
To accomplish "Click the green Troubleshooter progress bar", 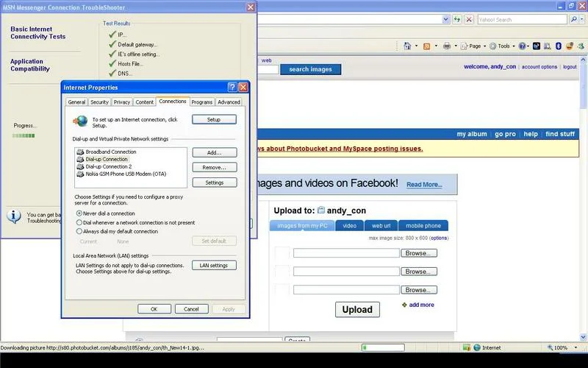I will 24,135.
